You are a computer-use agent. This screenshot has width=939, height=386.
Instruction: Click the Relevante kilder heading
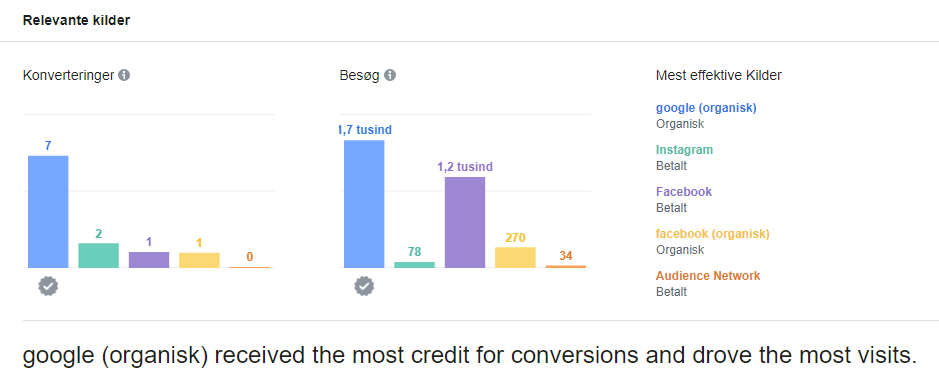coord(77,20)
